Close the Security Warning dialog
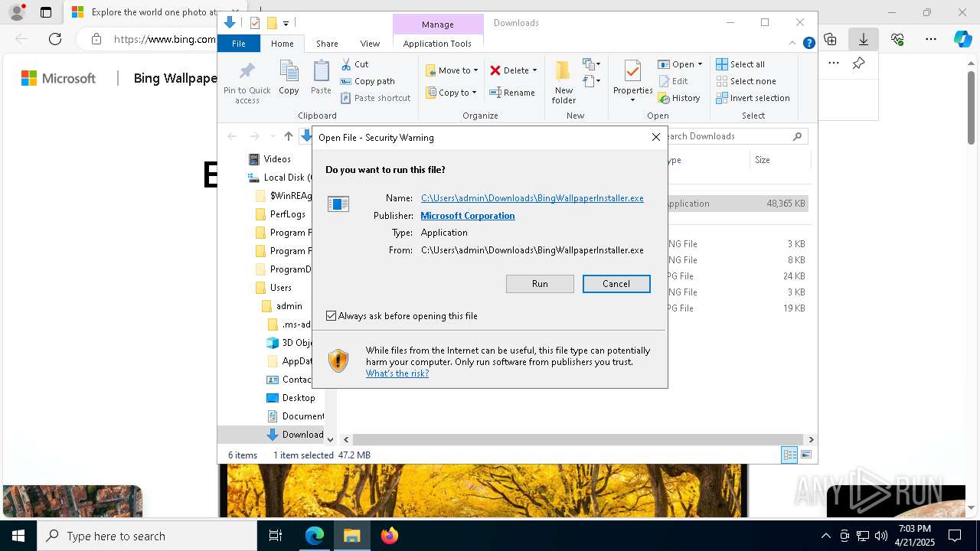 point(655,137)
